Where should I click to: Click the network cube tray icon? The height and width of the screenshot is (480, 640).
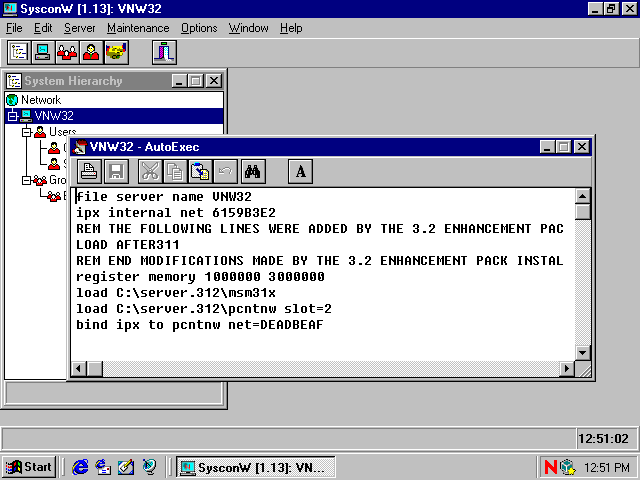(x=567, y=467)
